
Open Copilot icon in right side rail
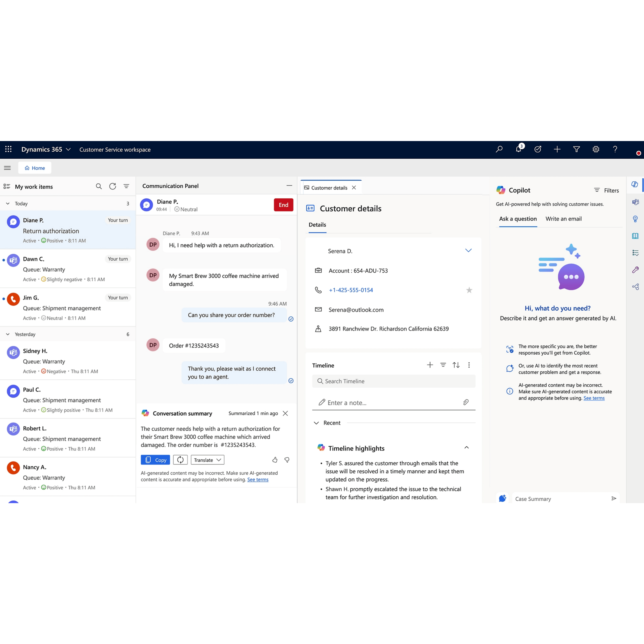tap(635, 184)
